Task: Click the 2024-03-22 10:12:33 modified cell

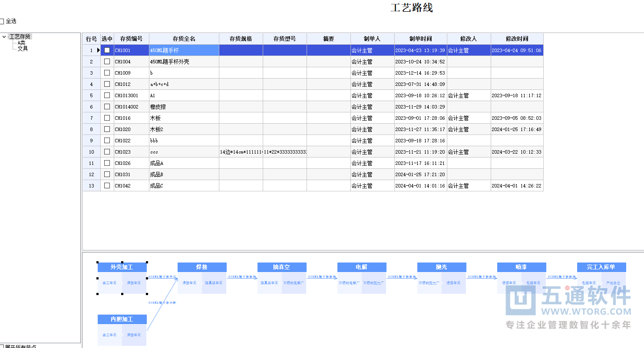Action: [517, 152]
